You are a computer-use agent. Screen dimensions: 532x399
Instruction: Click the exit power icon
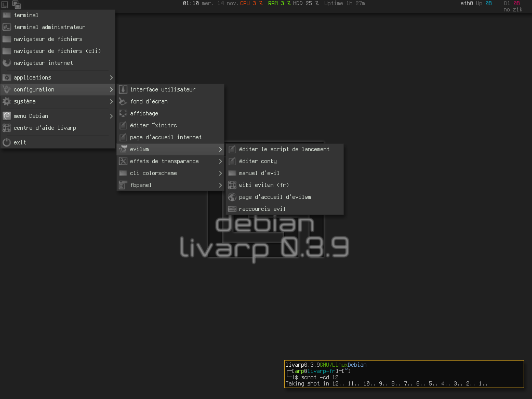(x=7, y=142)
